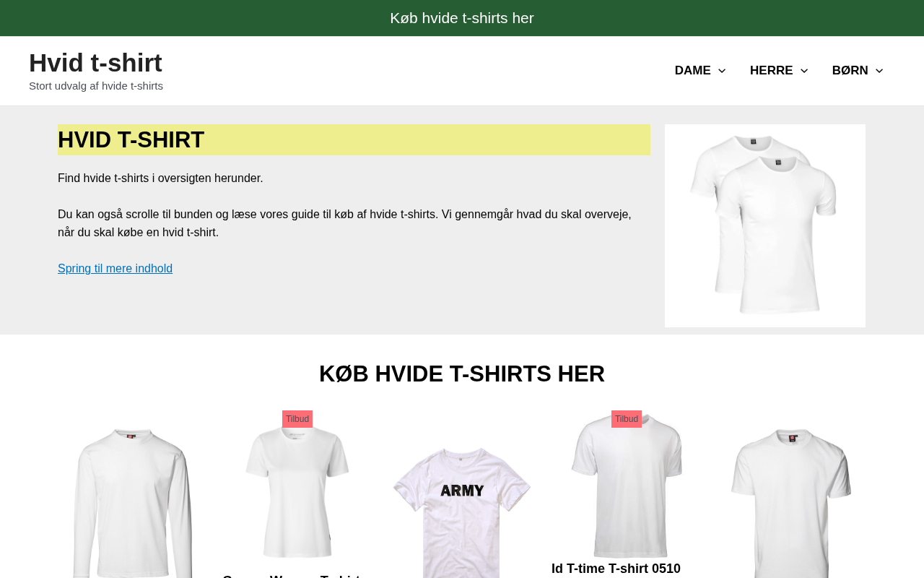Screen dimensions: 924x578
Task: Open the long-sleeve white t-shirt product image
Action: point(133,503)
